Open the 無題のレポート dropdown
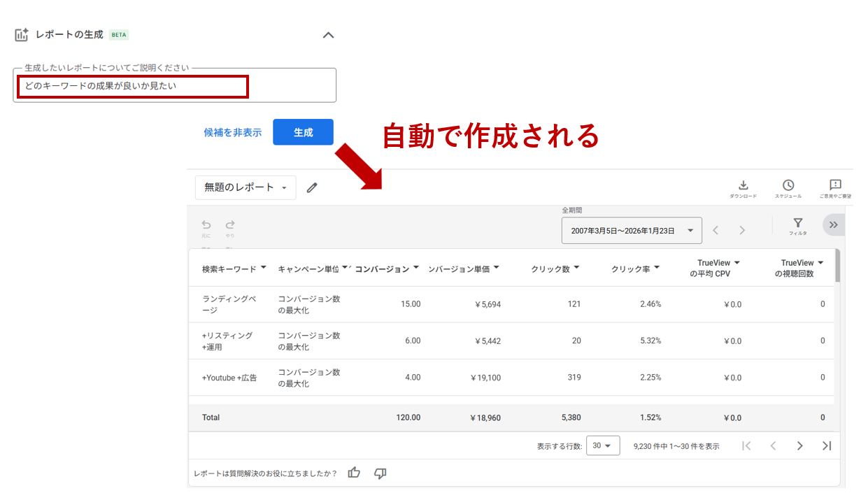This screenshot has height=493, width=868. pyautogui.click(x=246, y=187)
